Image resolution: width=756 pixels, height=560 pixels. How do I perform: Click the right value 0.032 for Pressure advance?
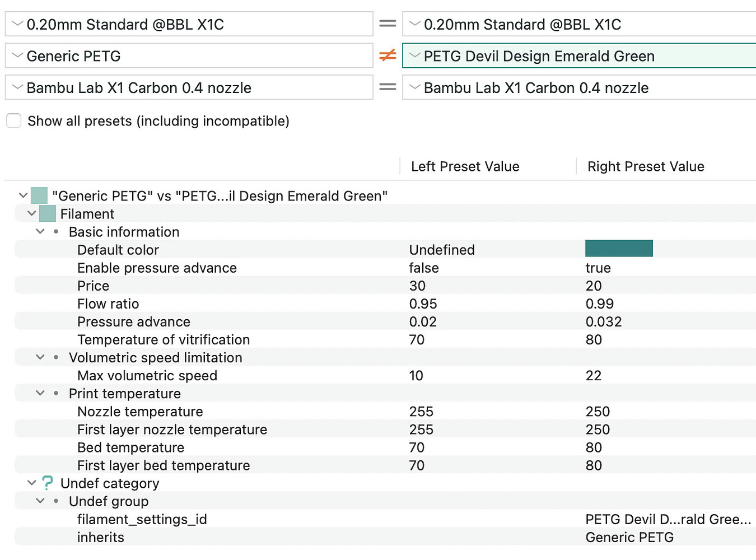tap(604, 321)
